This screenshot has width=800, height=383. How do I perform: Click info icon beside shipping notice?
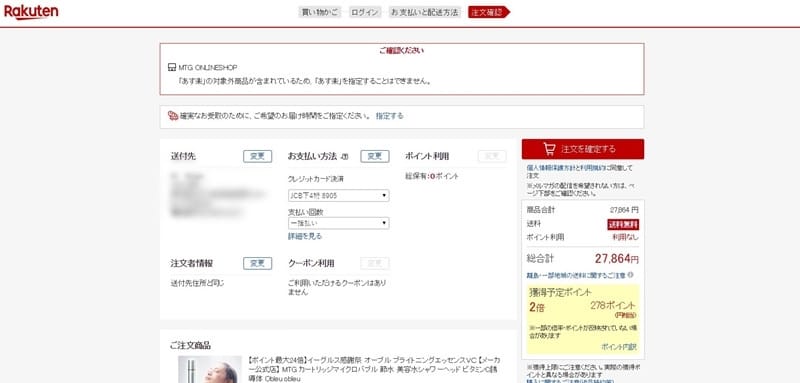[631, 275]
